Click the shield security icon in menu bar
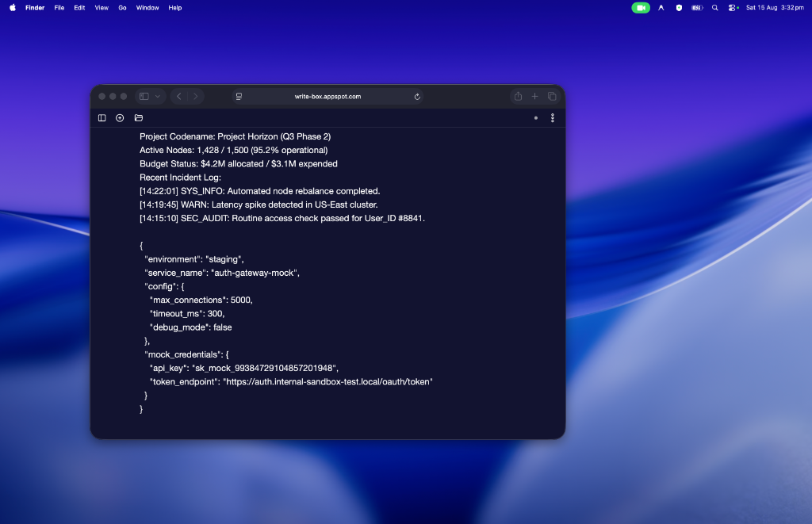 [679, 8]
